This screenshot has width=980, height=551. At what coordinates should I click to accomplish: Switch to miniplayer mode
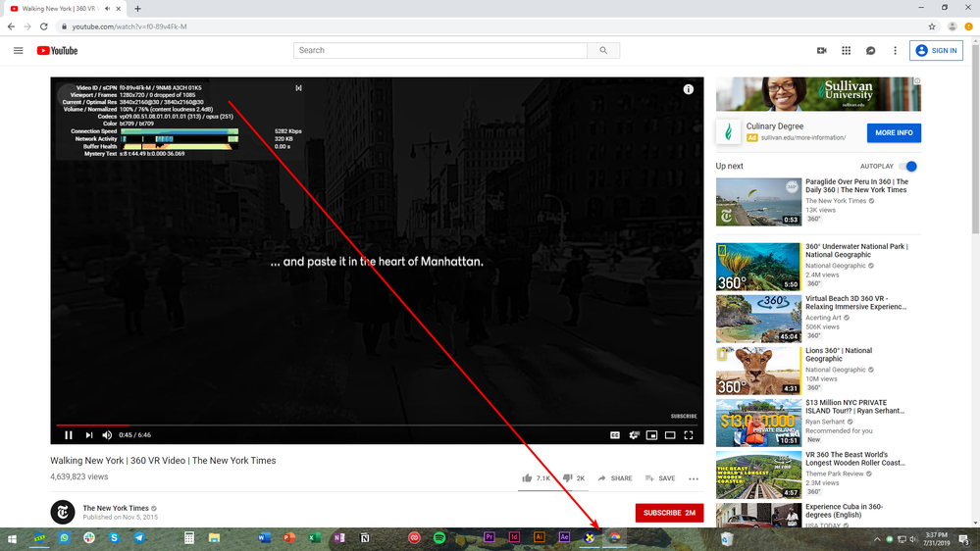[652, 434]
